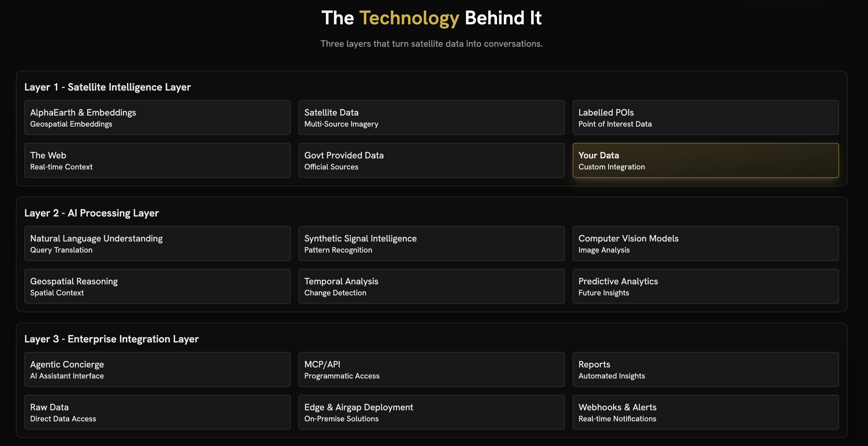This screenshot has height=446, width=868.
Task: Select Synthetic Signal Intelligence card
Action: (431, 243)
